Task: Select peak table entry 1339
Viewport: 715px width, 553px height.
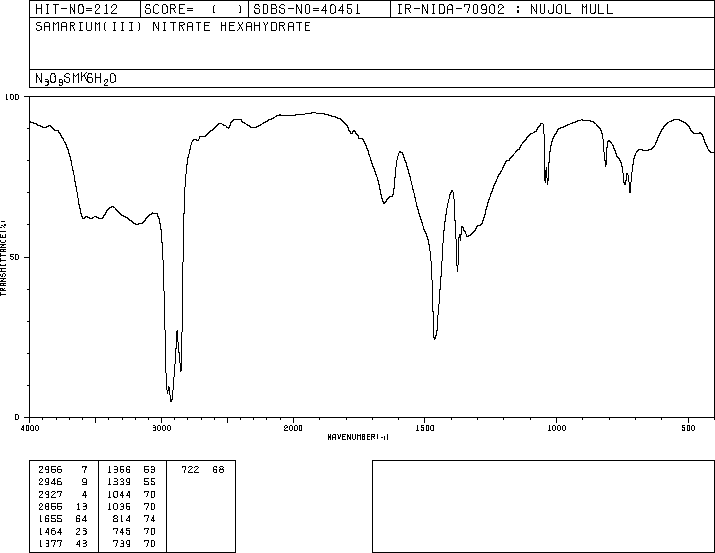Action: [131, 482]
